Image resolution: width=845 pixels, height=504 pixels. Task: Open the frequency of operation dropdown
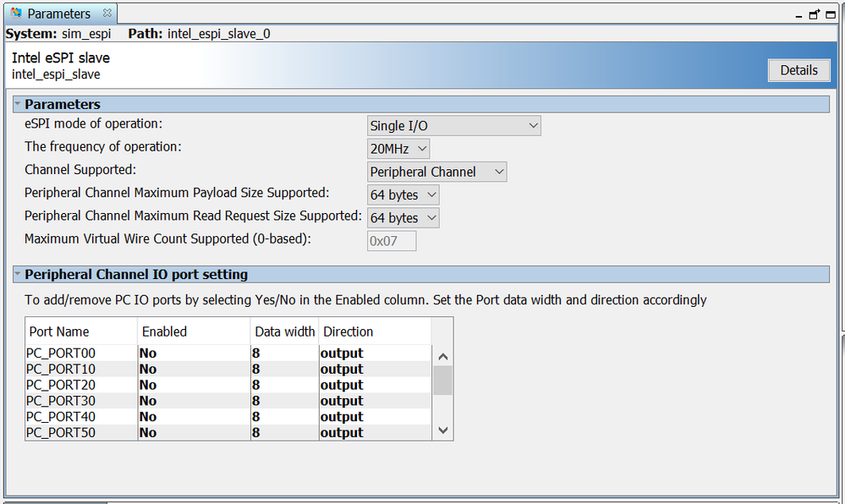pyautogui.click(x=398, y=149)
